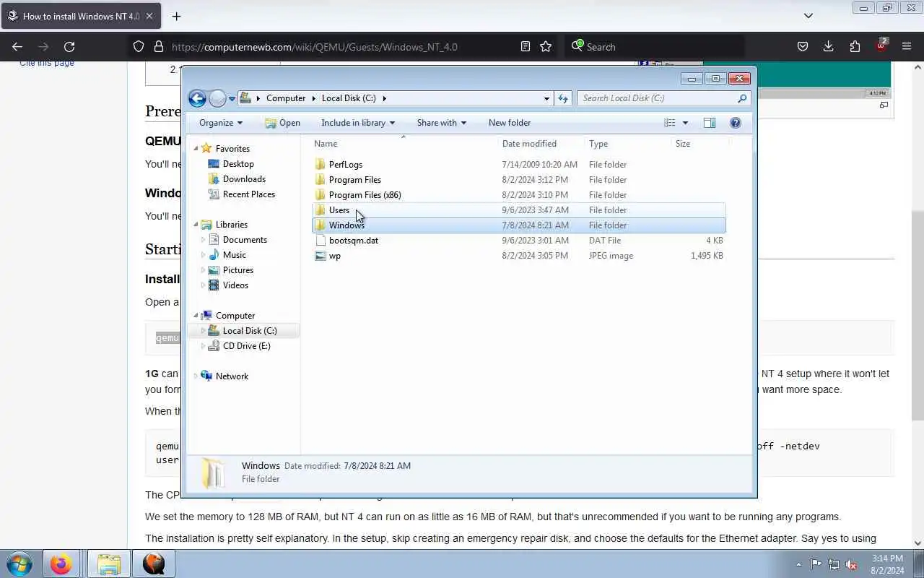Select the PerfLogs folder icon

pos(321,165)
